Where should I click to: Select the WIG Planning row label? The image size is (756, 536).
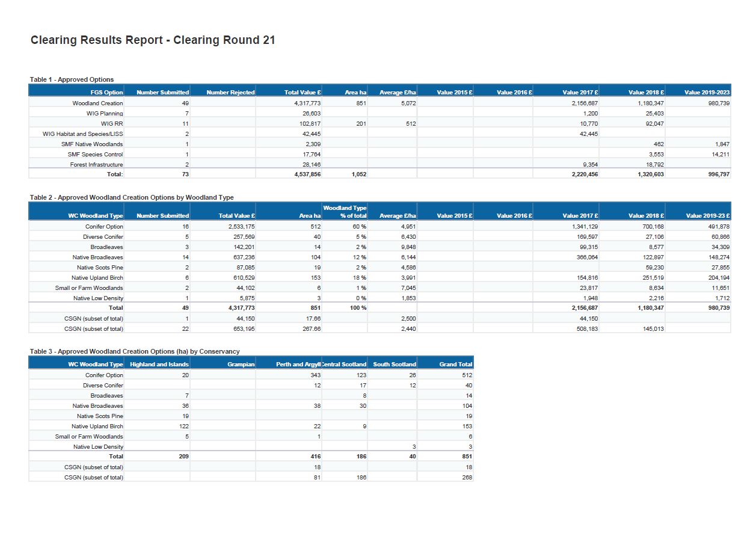click(105, 113)
